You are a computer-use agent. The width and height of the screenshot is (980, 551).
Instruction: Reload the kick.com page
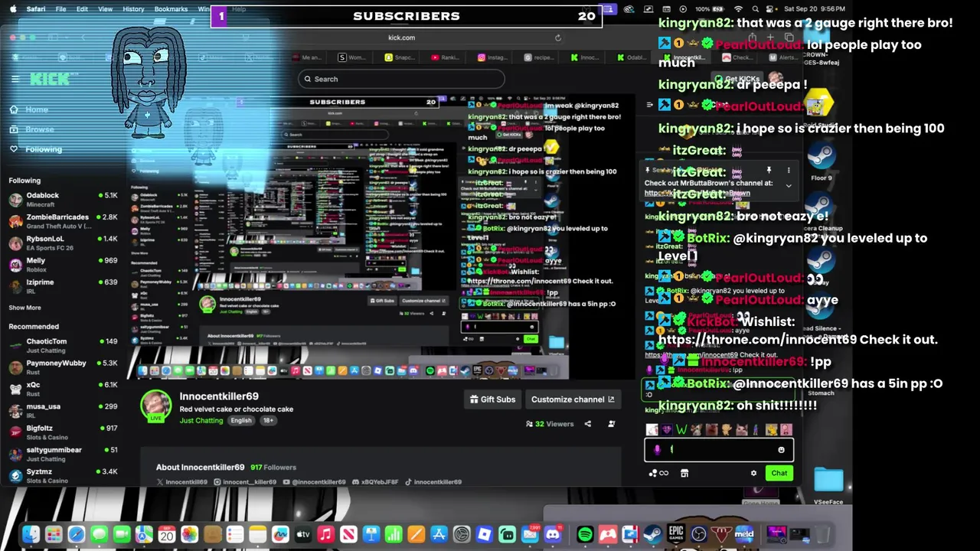coord(558,37)
